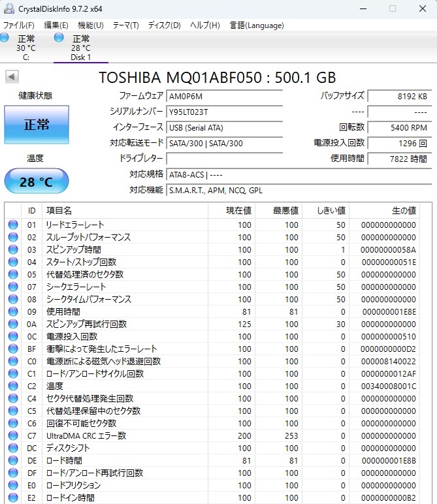Click the 現在値 column header
This screenshot has width=437, height=504.
231,210
